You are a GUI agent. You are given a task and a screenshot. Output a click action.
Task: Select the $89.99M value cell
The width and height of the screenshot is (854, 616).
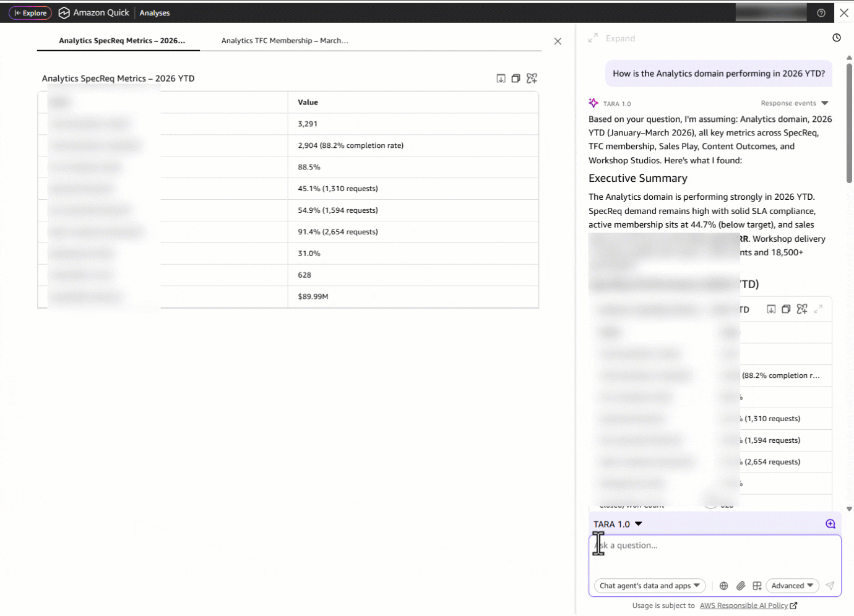(413, 297)
